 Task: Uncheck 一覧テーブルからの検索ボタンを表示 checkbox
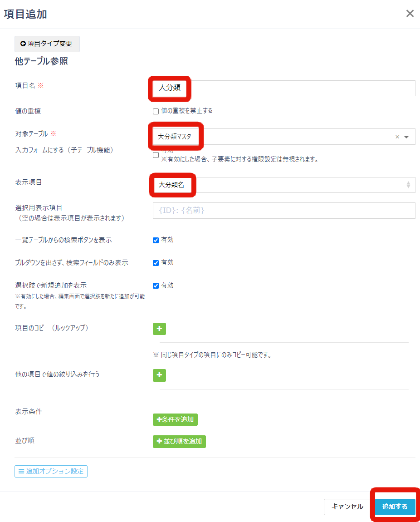pyautogui.click(x=156, y=240)
